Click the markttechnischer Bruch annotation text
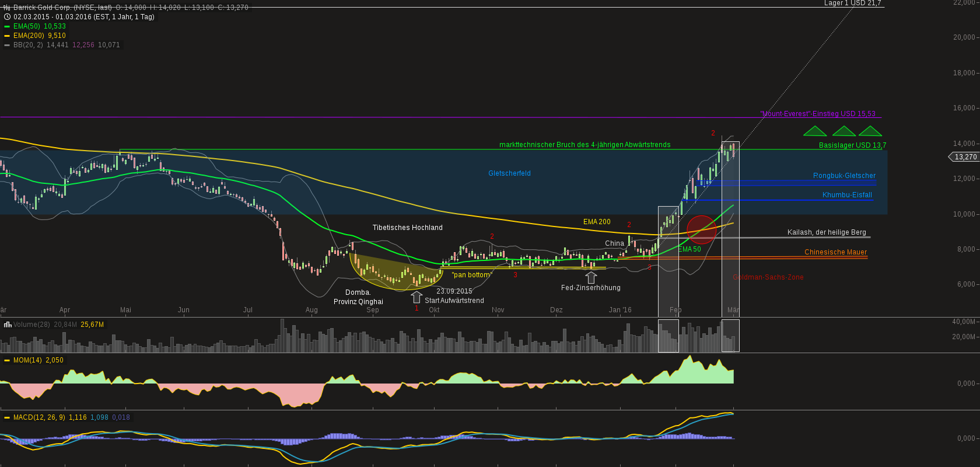Screen dimensions: 980x467 click(x=584, y=145)
